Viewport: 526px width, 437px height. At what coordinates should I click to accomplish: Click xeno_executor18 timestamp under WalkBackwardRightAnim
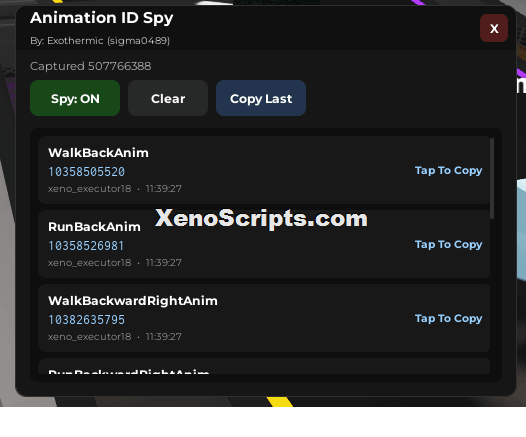[x=115, y=336]
